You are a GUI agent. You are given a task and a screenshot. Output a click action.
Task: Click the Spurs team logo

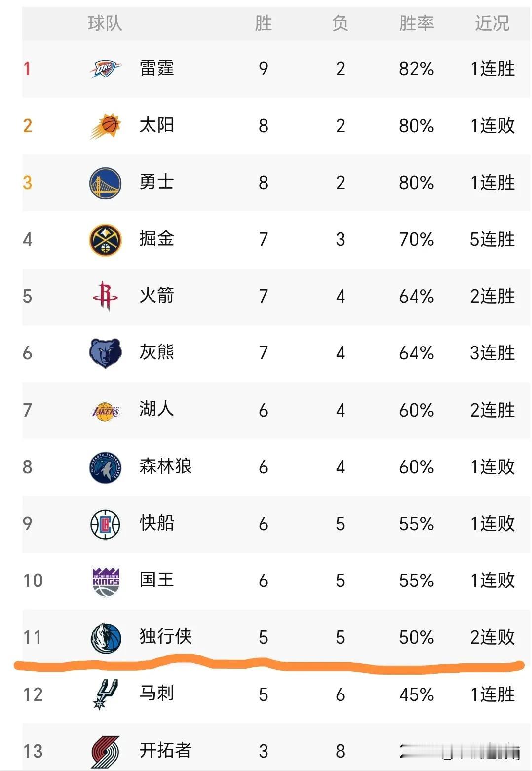106,694
